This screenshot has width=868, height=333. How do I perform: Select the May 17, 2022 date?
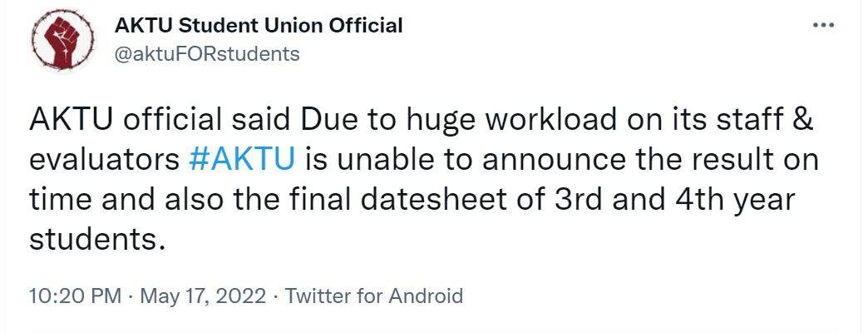203,296
